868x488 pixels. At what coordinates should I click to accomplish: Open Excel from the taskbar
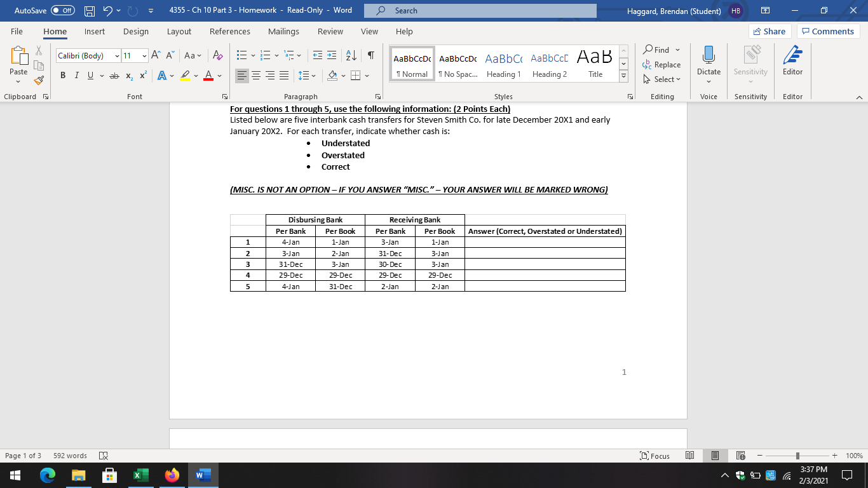click(140, 475)
